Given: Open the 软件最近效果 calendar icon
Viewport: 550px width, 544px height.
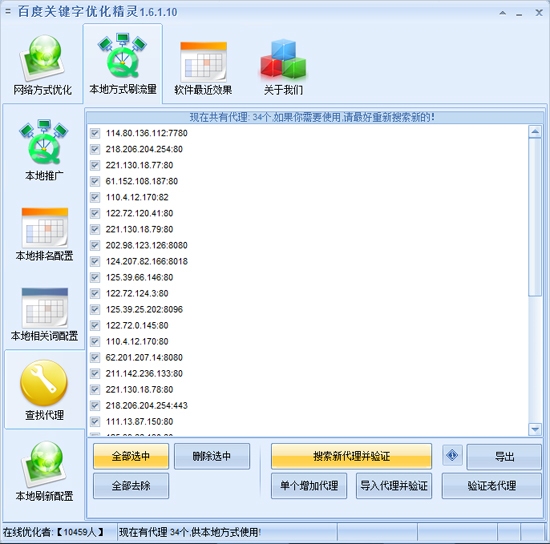Looking at the screenshot, I should 203,68.
